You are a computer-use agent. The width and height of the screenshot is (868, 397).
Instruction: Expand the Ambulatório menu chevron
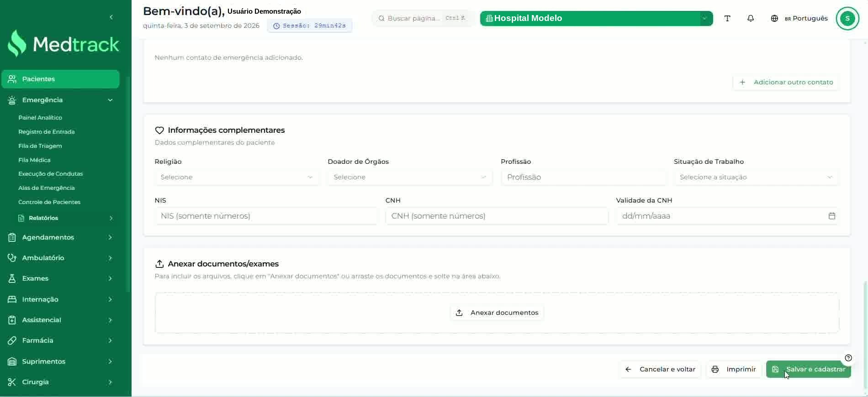(x=110, y=258)
